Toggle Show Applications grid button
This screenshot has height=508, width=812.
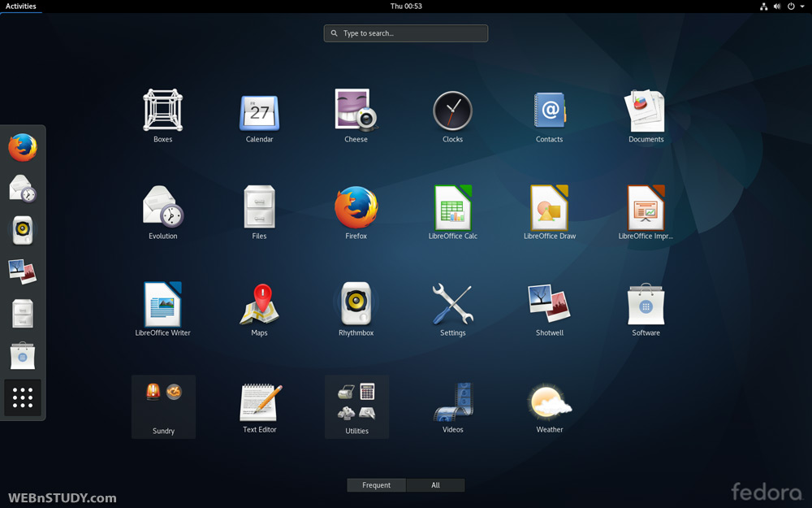tap(22, 397)
